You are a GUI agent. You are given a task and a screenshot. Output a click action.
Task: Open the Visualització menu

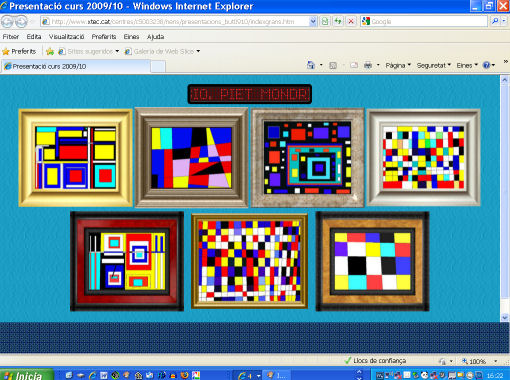[x=66, y=37]
